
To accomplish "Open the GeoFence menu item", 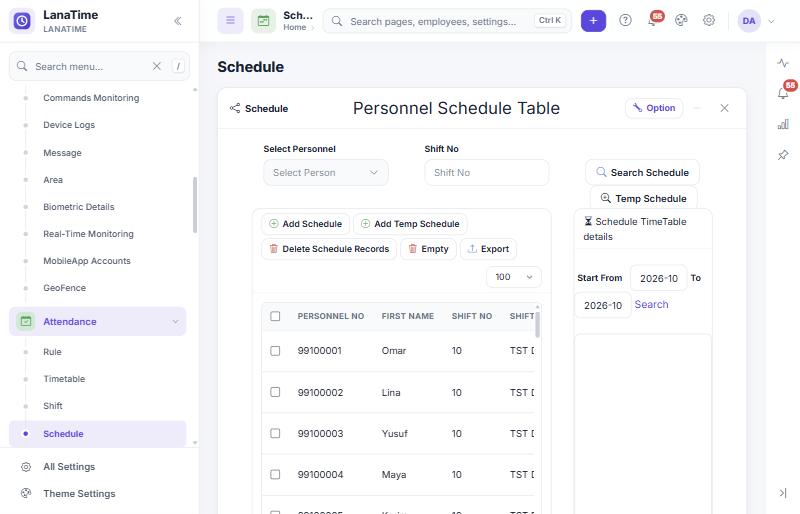I will 64,288.
